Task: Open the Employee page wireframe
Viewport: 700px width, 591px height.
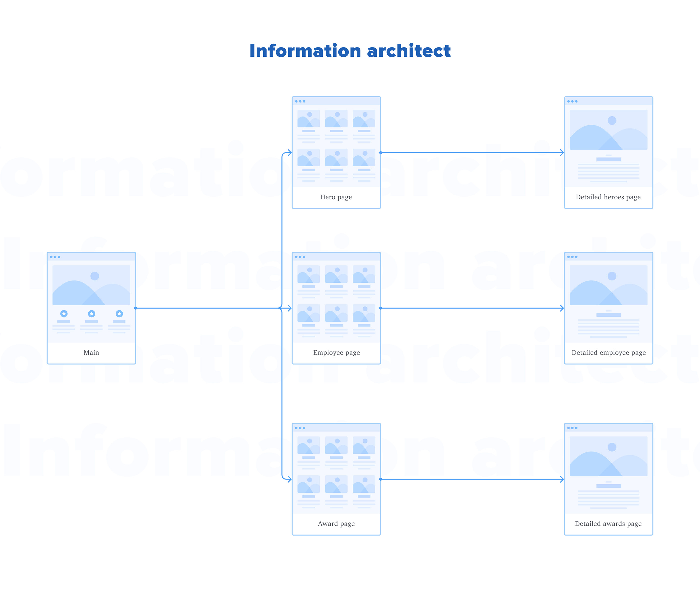Action: (336, 308)
